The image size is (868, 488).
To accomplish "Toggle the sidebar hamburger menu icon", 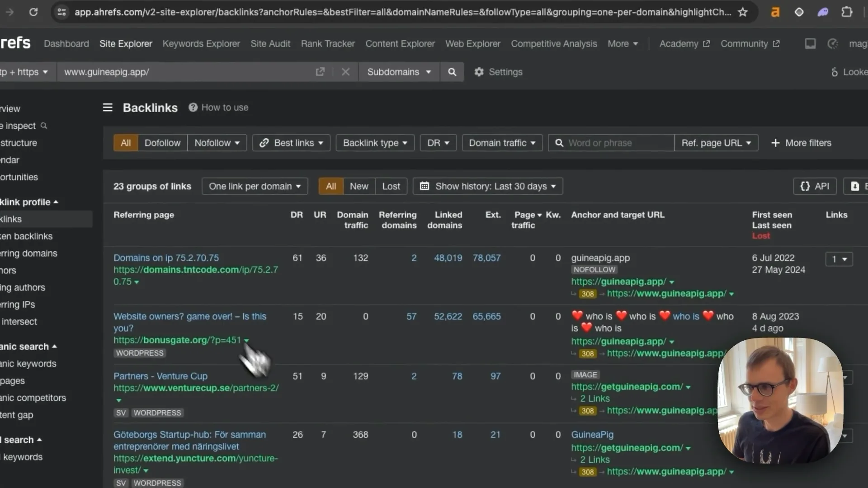I will click(108, 108).
